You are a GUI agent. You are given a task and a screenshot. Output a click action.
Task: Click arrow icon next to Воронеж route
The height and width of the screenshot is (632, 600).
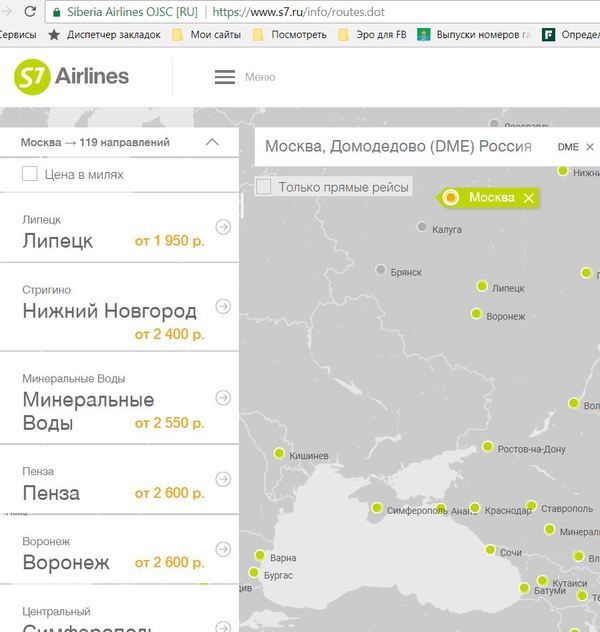click(223, 549)
